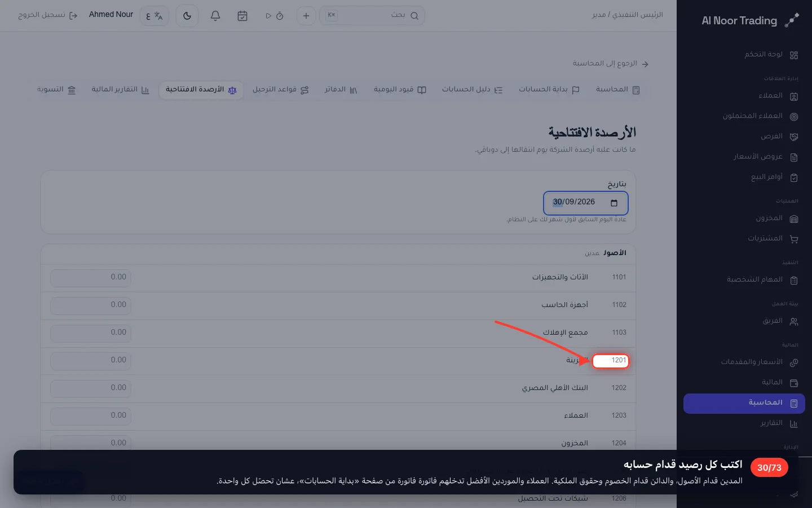812x508 pixels.
Task: Click account name أجهزة الحاسب
Action: (564, 305)
